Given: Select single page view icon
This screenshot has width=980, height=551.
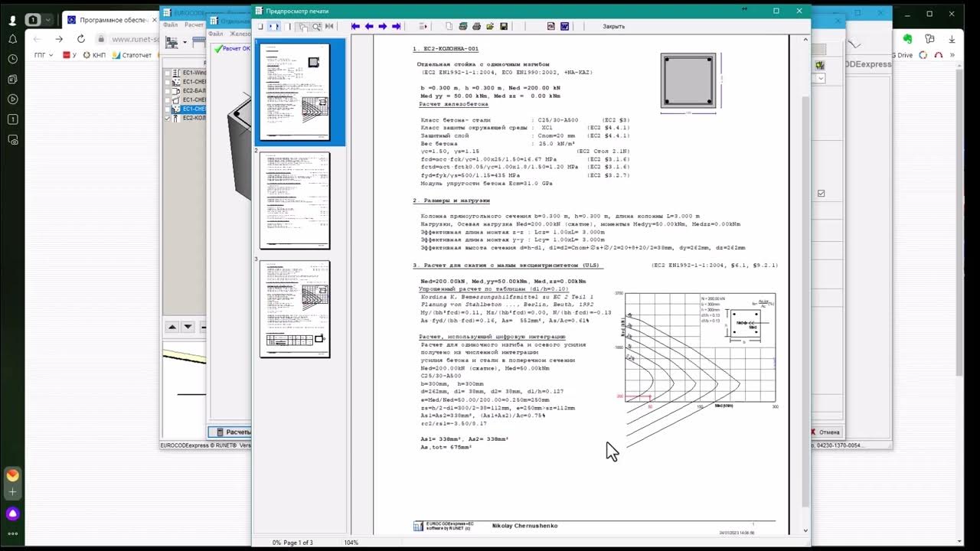Looking at the screenshot, I should click(x=260, y=26).
